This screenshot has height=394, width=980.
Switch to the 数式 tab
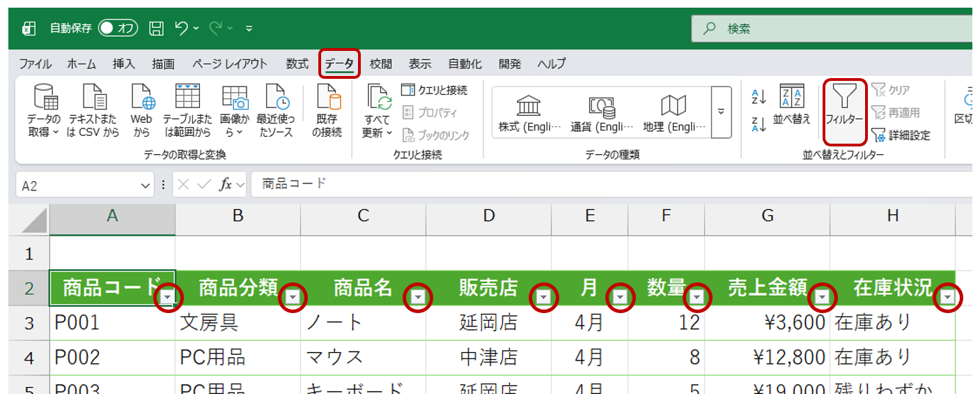[297, 63]
